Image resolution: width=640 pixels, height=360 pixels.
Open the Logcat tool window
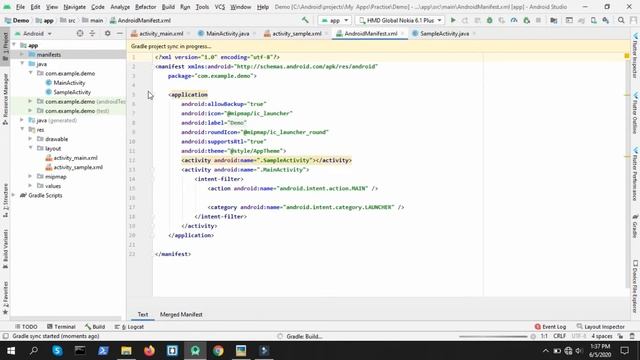(x=129, y=327)
